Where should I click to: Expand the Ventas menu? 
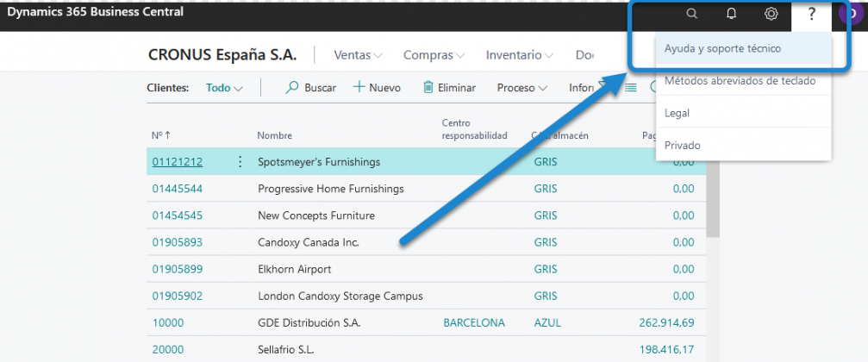[358, 55]
